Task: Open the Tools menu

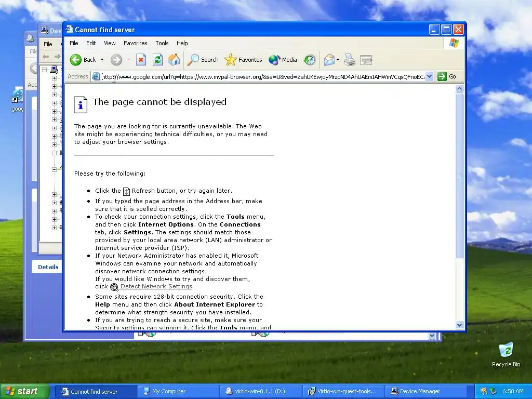Action: 162,43
